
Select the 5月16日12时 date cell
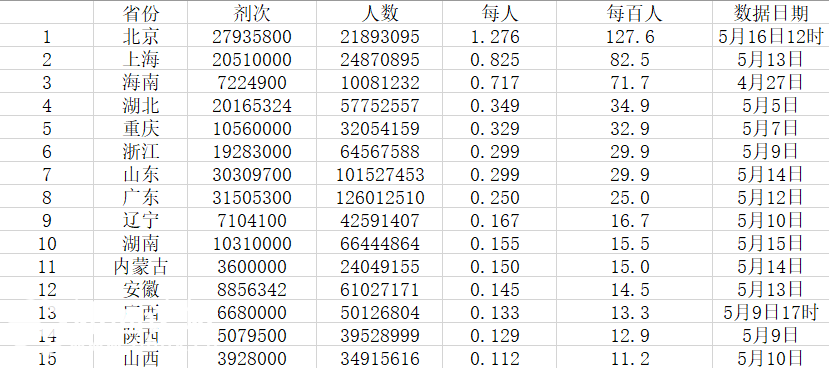tap(771, 36)
